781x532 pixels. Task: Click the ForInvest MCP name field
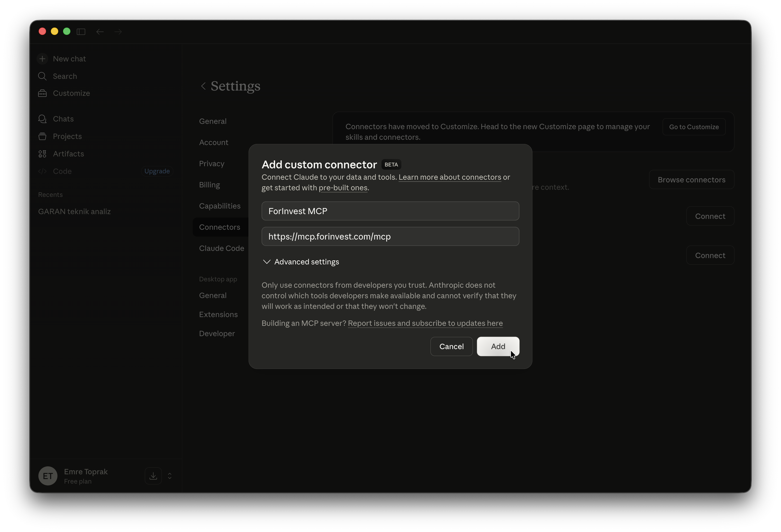(390, 211)
